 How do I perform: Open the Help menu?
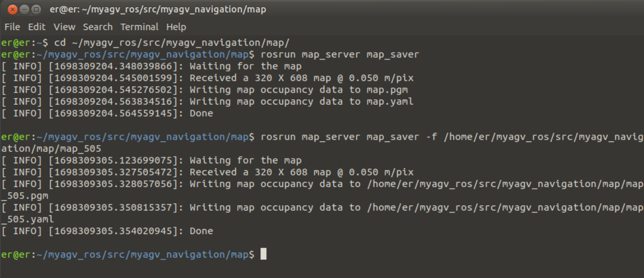pos(176,27)
